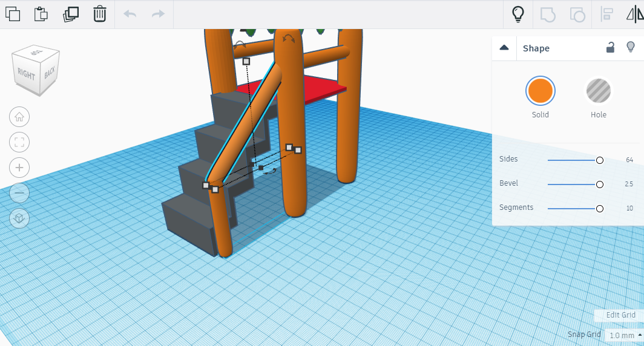Click the Duplicate and repeat icon

[x=71, y=14]
